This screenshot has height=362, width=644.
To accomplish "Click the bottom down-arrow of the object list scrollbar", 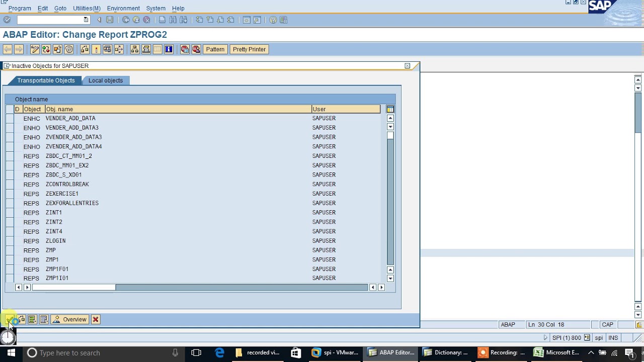I will tap(390, 279).
